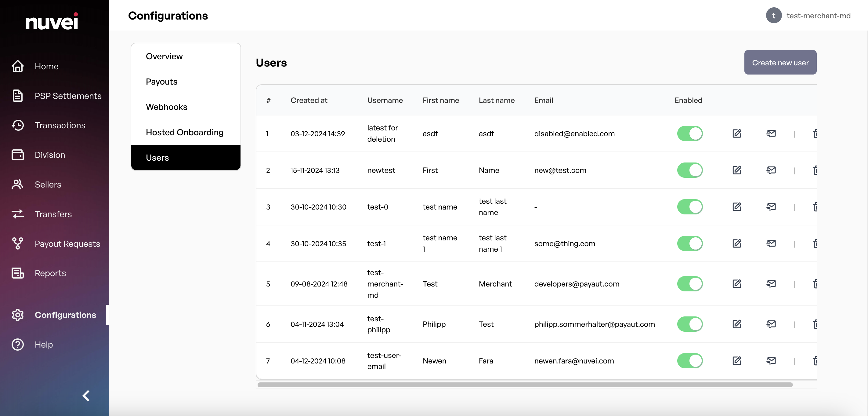Open the Help question mark icon
Viewport: 868px width, 416px height.
17,344
